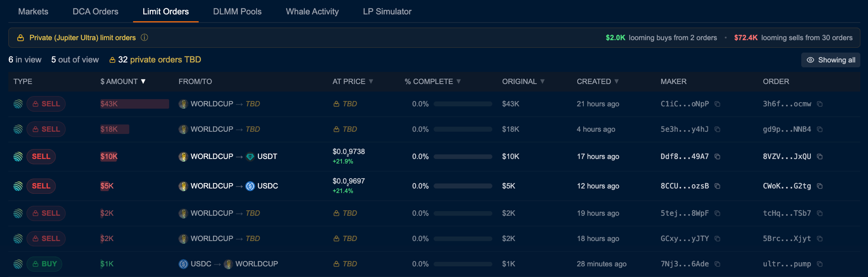Copy maker address 8CCU...ozsB
The image size is (868, 277).
pos(717,186)
